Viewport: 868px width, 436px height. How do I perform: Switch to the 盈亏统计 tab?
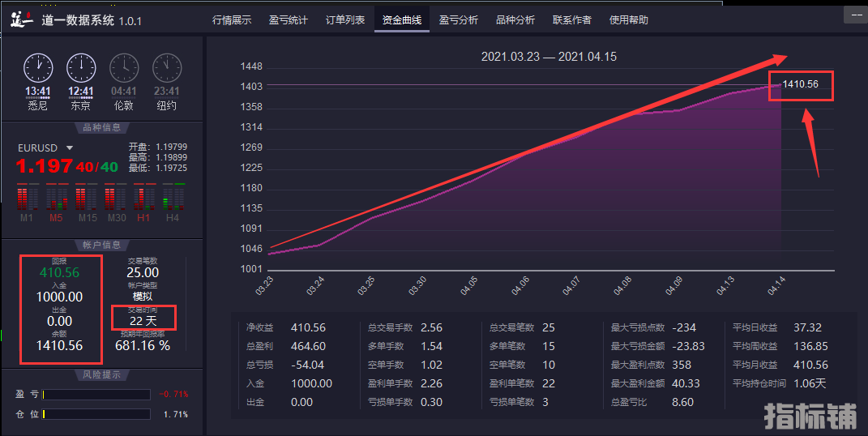288,20
